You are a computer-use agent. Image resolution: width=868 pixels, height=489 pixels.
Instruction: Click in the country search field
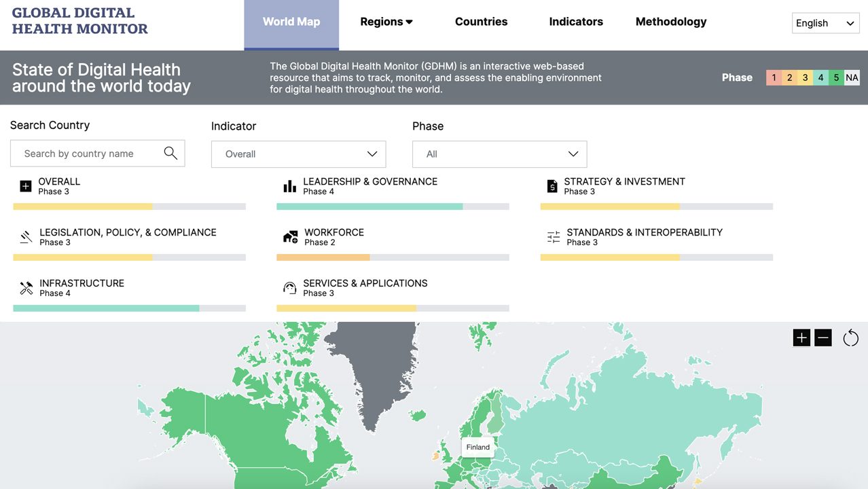click(97, 153)
